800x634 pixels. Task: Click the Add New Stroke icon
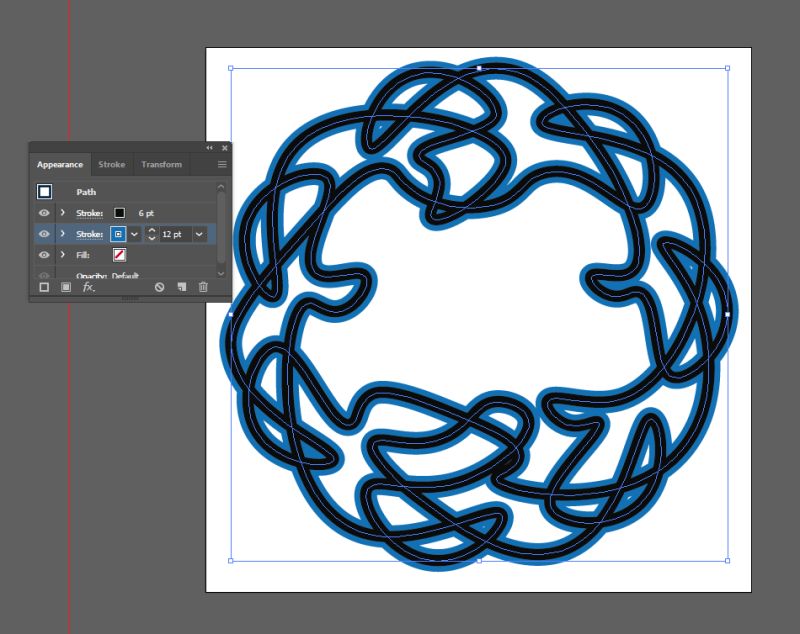click(x=44, y=286)
